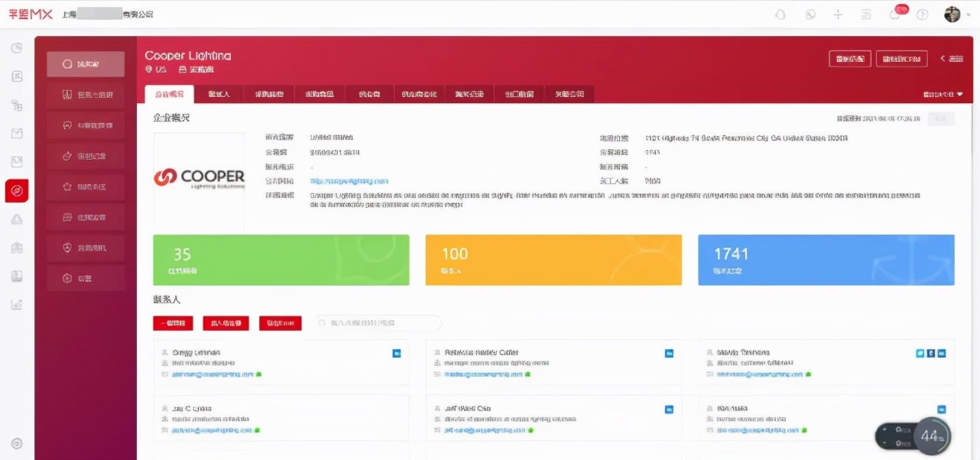
Task: Open the star icon item in red sidebar
Action: pyautogui.click(x=86, y=186)
